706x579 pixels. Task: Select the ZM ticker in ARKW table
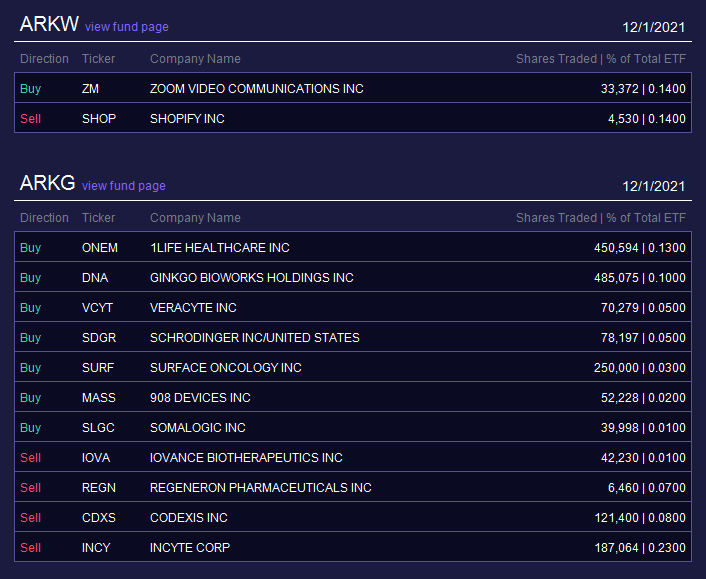91,89
